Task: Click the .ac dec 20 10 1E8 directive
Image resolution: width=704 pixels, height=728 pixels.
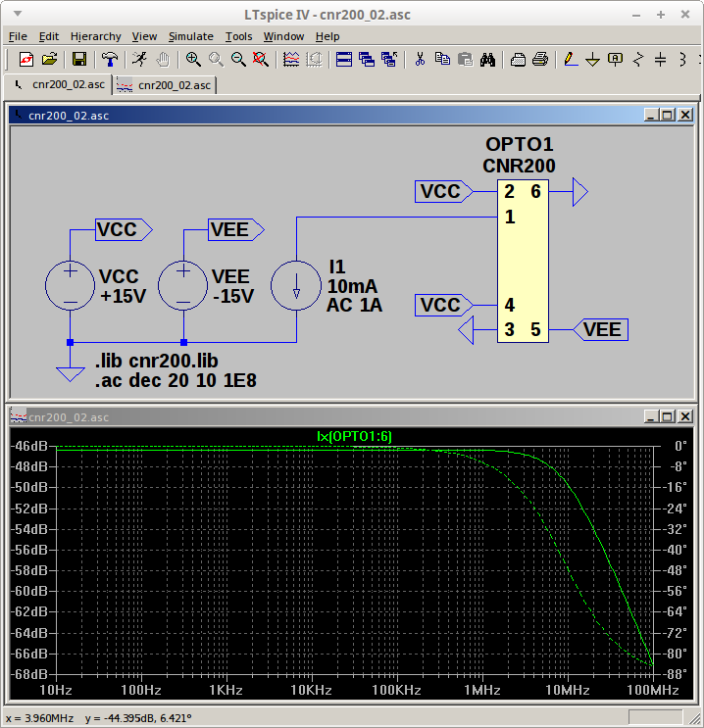Action: click(176, 381)
